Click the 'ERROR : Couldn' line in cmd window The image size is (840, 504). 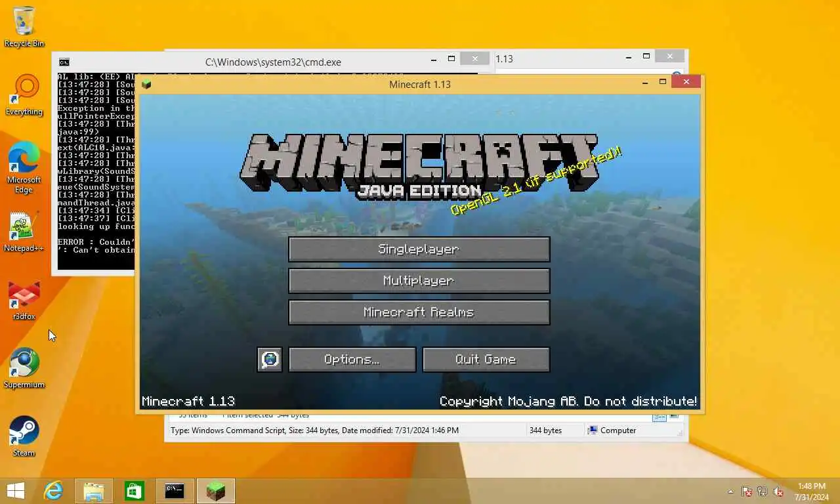[x=96, y=242]
